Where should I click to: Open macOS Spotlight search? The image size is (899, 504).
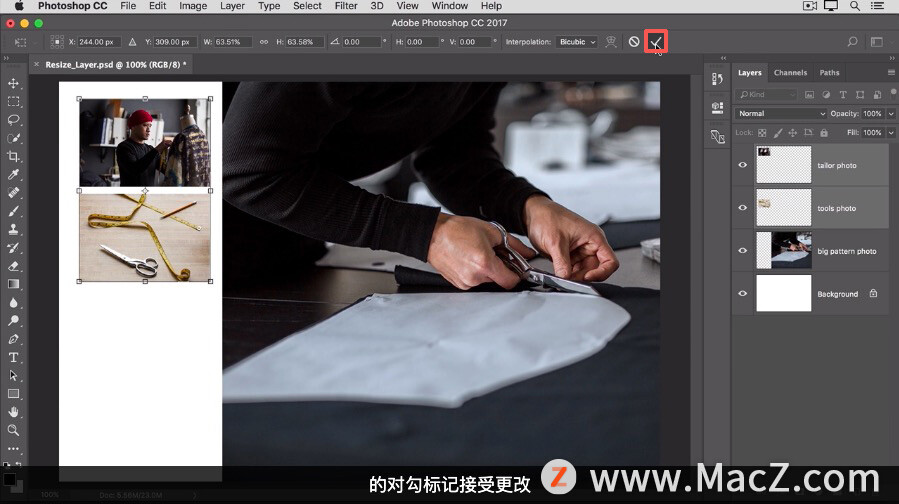pyautogui.click(x=855, y=6)
